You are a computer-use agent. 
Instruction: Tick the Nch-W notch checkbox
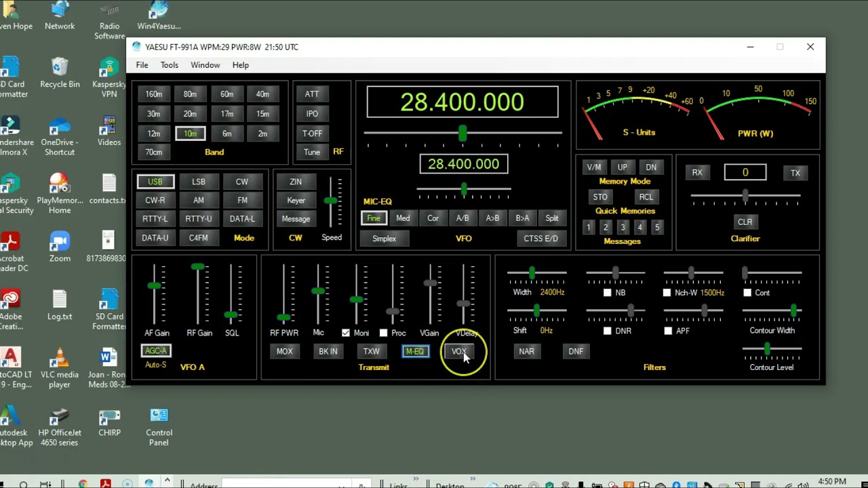tap(667, 293)
